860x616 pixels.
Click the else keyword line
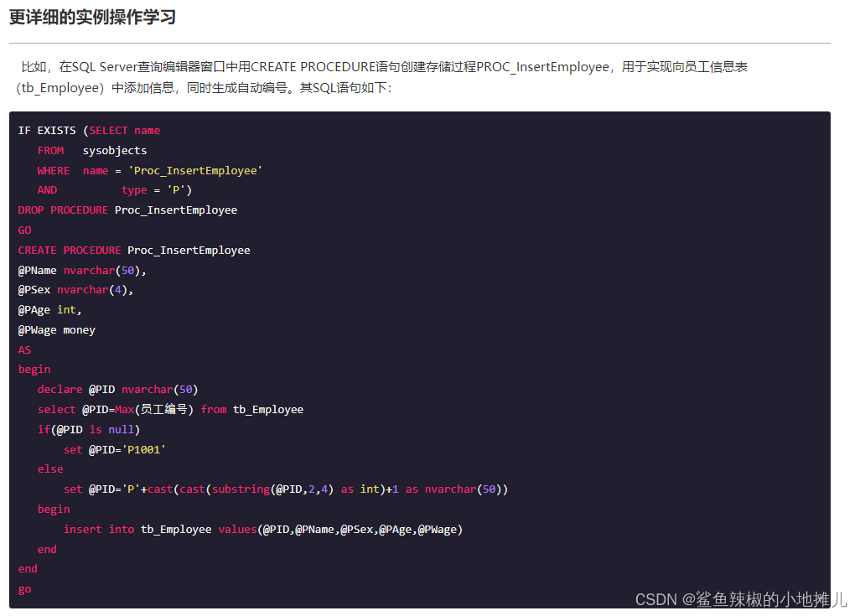pos(50,469)
